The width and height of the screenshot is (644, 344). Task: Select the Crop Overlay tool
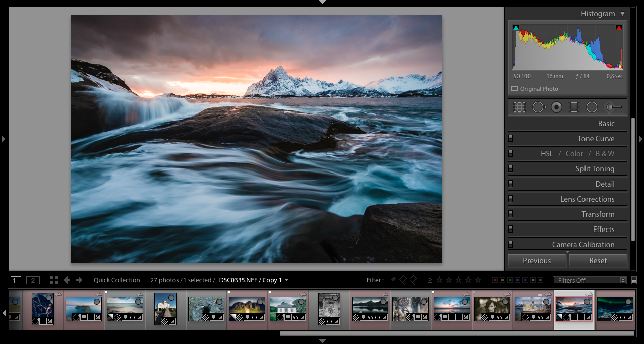click(519, 107)
